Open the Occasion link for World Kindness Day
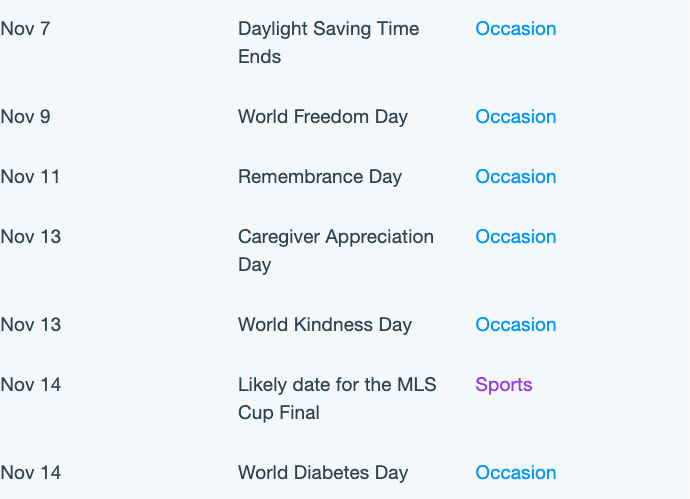 coord(516,325)
